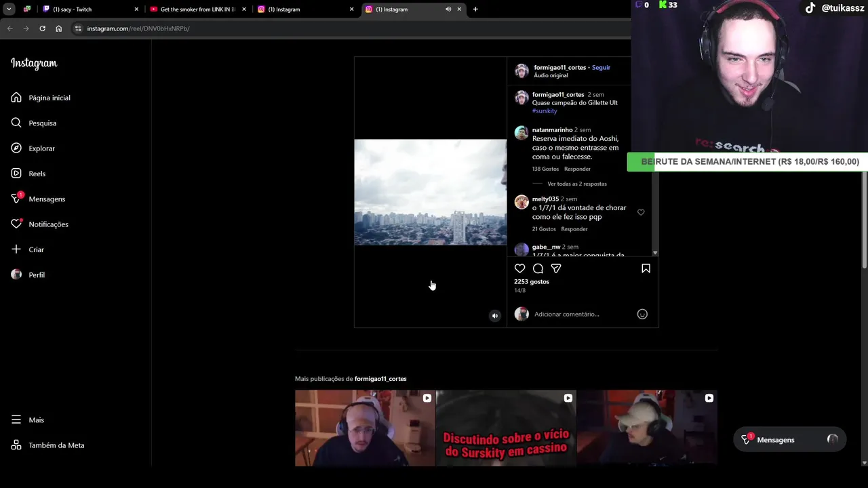Open Reels from the sidebar
The image size is (868, 488).
[x=28, y=174]
